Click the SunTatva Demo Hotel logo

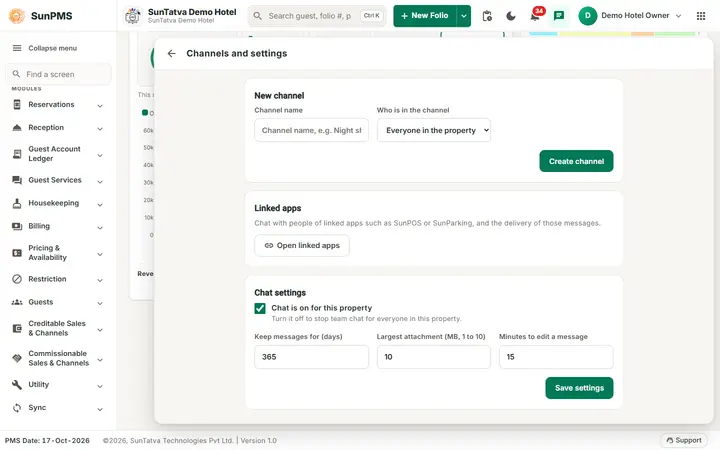[133, 16]
